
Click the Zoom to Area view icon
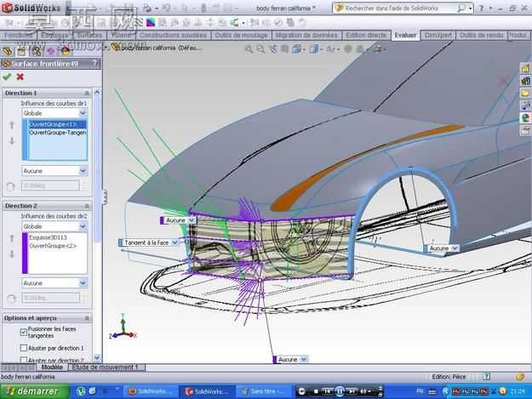(x=260, y=49)
